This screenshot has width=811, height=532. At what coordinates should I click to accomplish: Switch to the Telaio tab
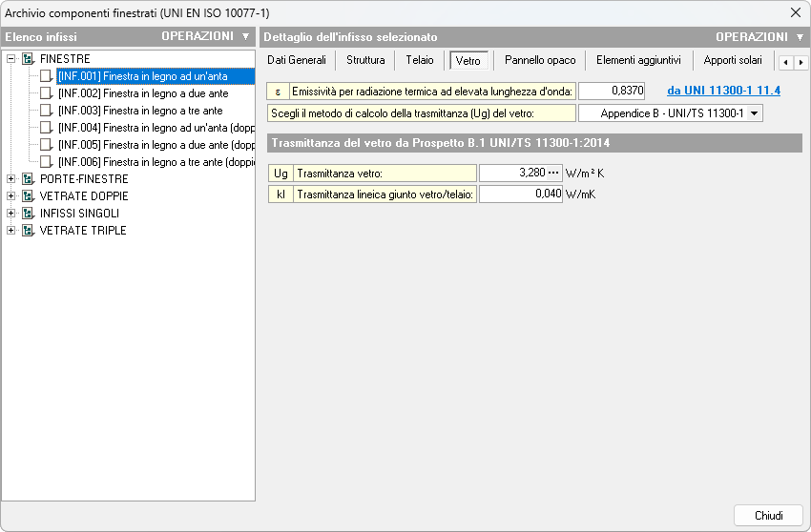click(419, 60)
